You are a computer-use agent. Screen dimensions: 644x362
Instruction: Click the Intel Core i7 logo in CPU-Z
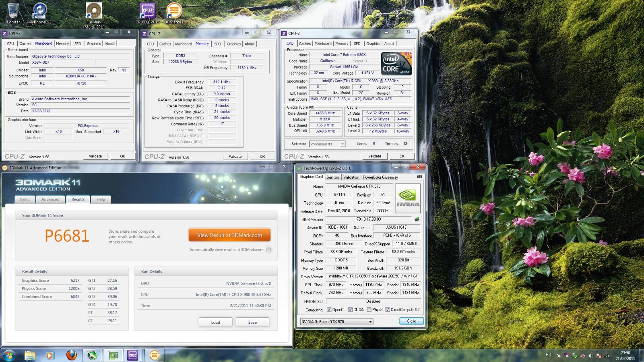[396, 64]
